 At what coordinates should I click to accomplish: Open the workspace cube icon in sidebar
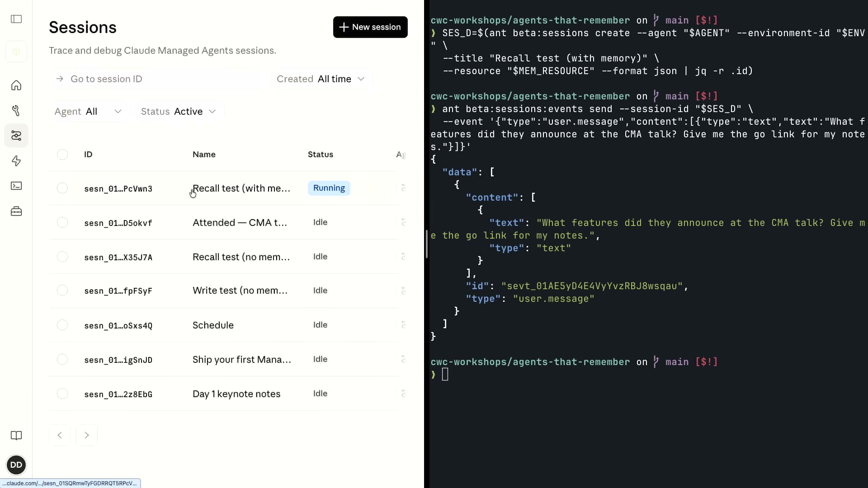pyautogui.click(x=16, y=52)
